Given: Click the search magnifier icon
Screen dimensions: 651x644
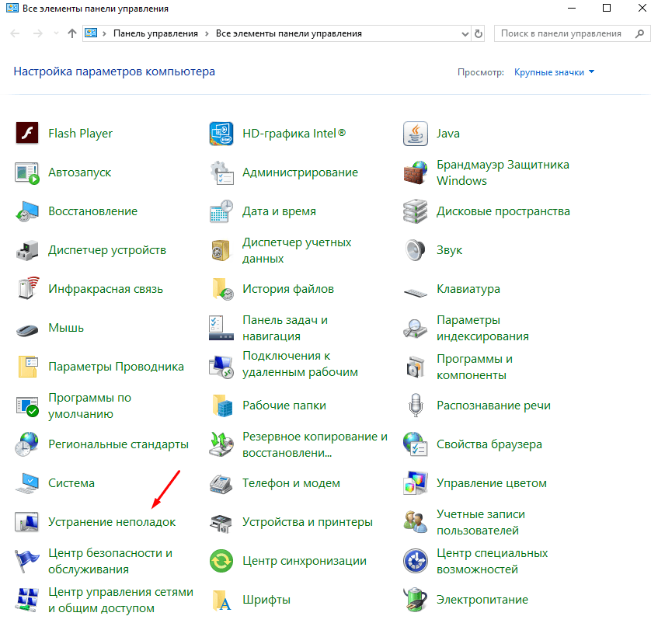Looking at the screenshot, I should (640, 33).
